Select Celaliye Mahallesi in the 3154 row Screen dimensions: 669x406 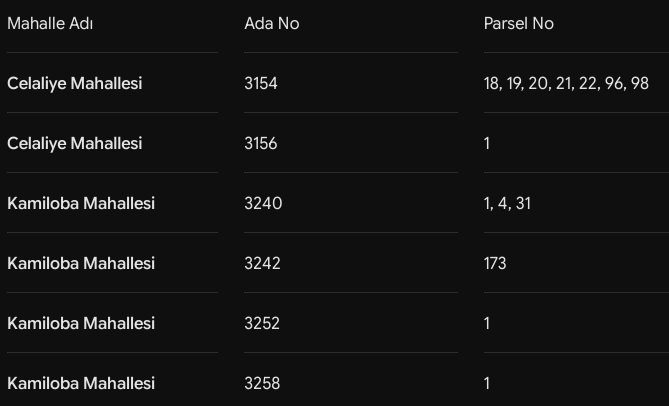[75, 83]
